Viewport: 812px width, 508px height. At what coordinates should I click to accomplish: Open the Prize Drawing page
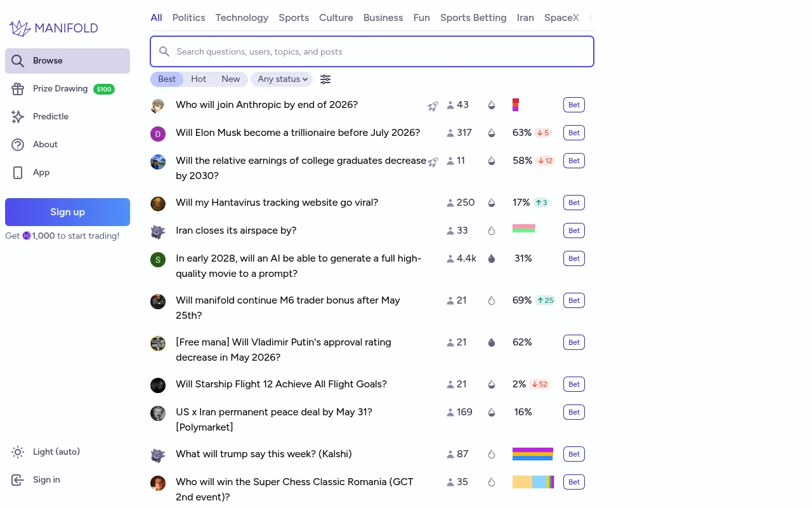(67, 89)
